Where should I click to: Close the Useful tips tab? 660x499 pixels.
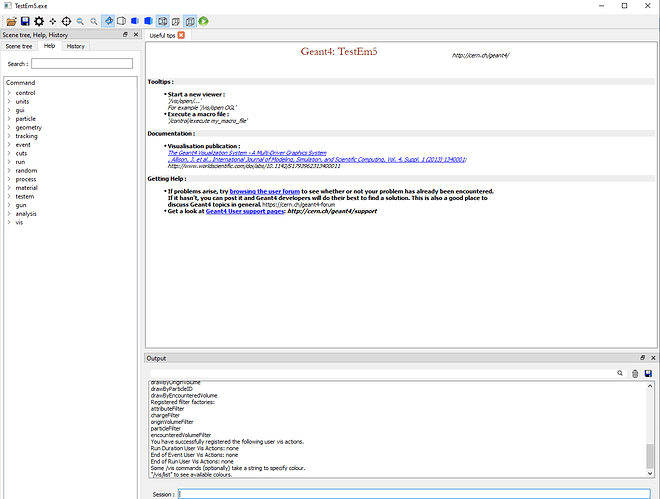tap(181, 35)
